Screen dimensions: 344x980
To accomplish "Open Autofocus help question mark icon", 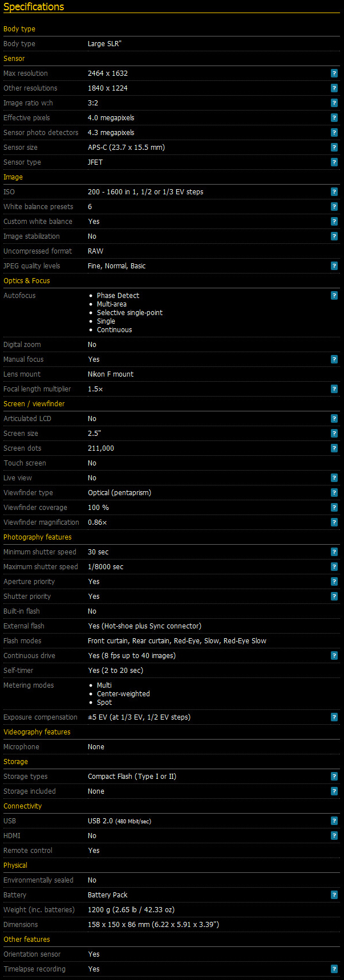I will pyautogui.click(x=334, y=296).
